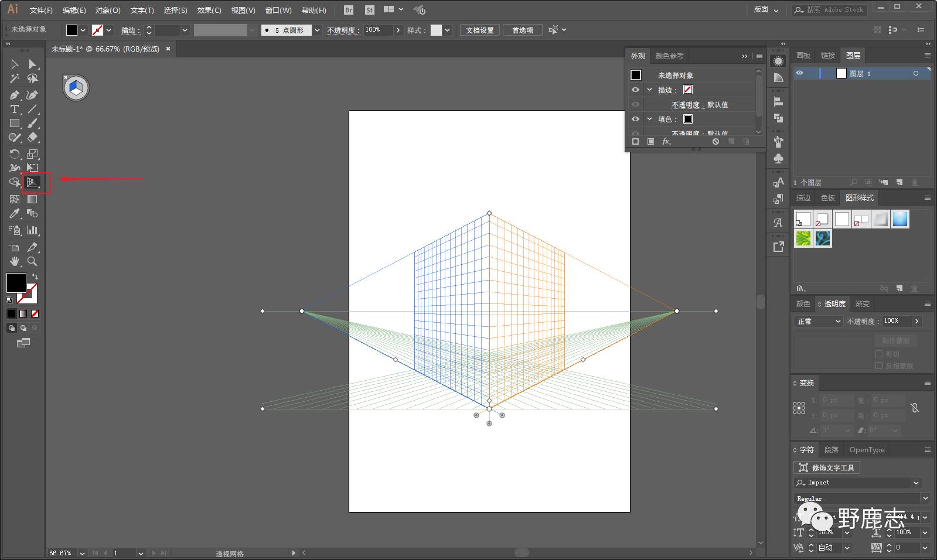The image size is (937, 560).
Task: Select the Perspective Grid tool
Action: 33,183
